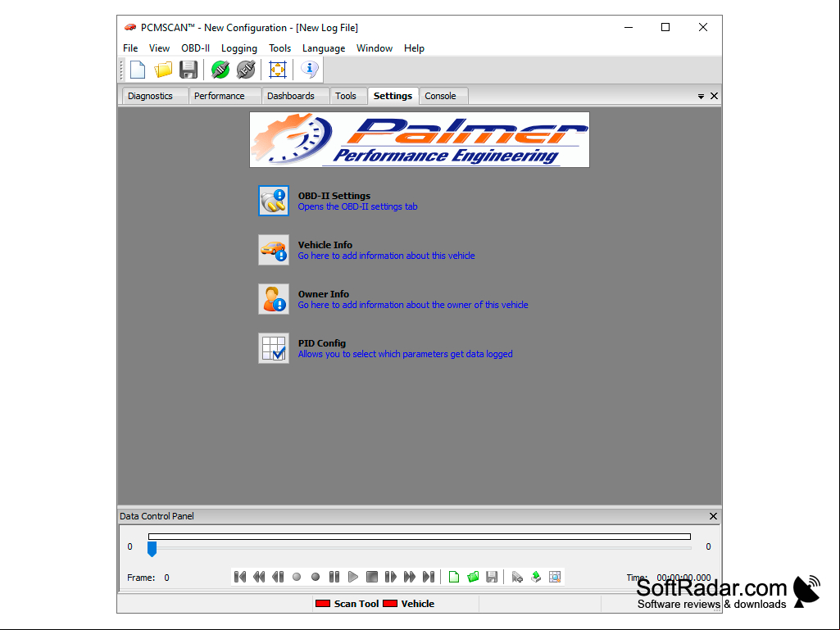
Task: Rewind fast with double-left arrows
Action: (x=259, y=577)
